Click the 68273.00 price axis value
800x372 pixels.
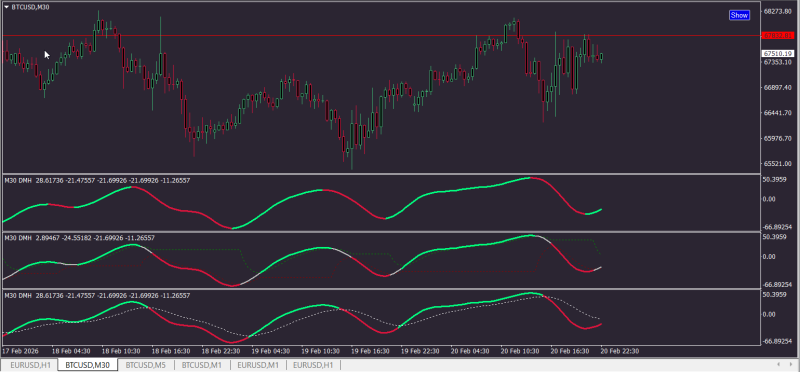778,11
